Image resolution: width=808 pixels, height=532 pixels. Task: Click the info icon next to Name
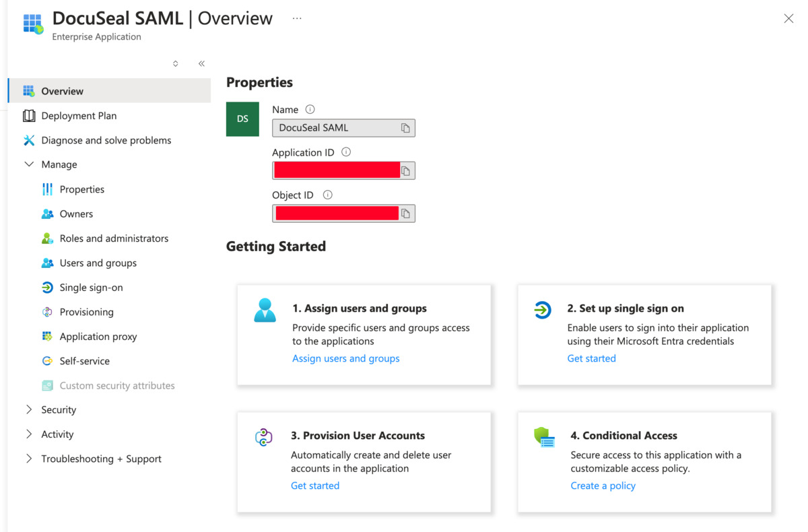(310, 109)
